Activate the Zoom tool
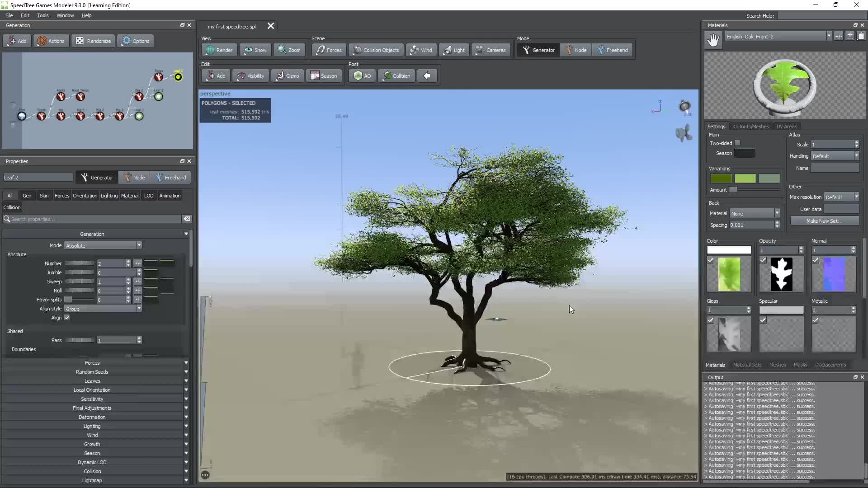The height and width of the screenshot is (488, 868). (289, 50)
